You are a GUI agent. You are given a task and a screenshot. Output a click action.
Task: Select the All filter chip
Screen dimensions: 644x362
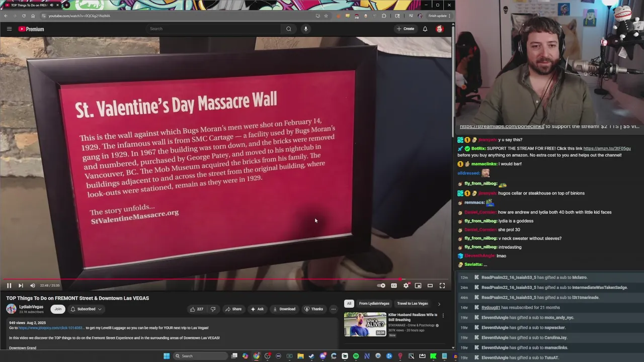pos(349,304)
